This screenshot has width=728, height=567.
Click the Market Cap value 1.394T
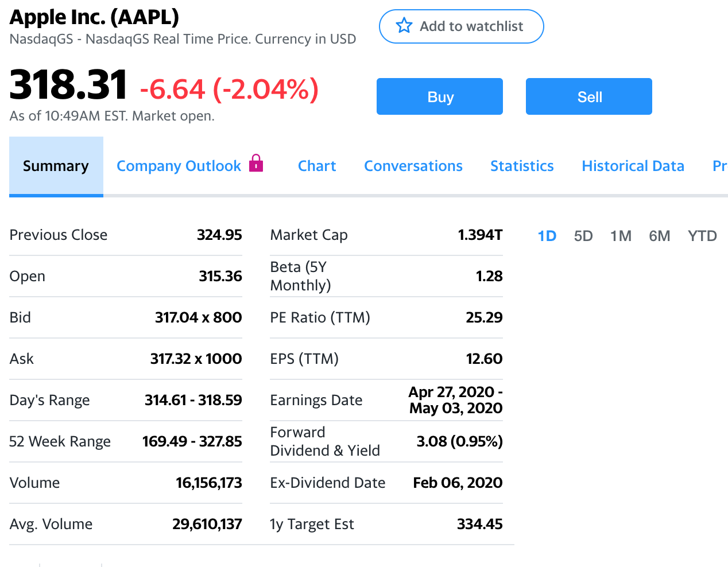tap(480, 235)
